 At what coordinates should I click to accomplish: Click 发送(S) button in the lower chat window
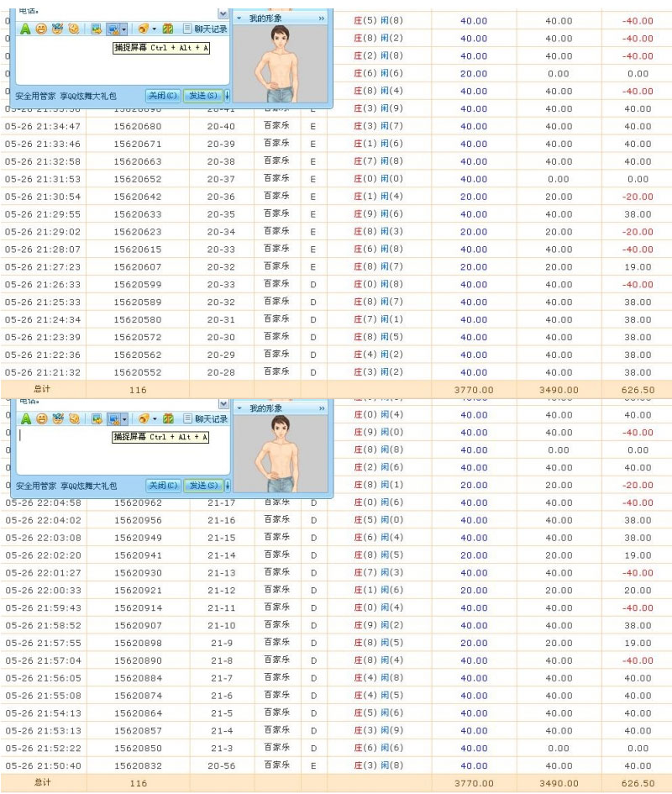click(203, 485)
